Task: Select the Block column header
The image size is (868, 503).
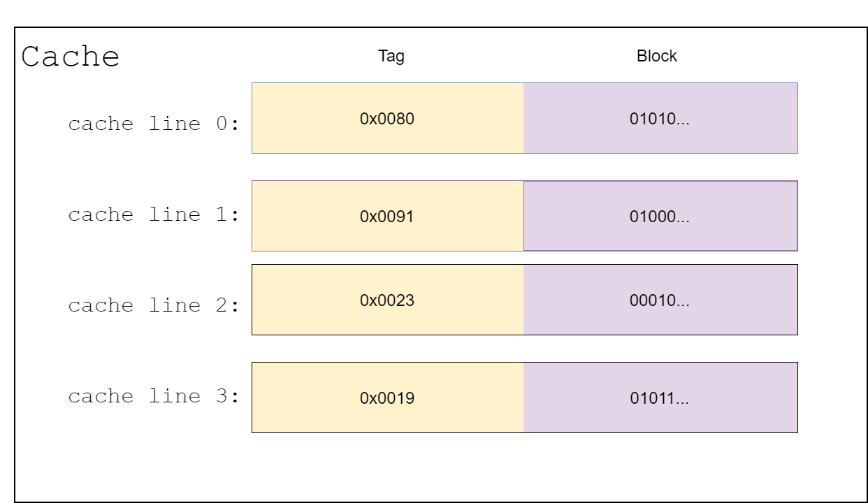Action: tap(657, 57)
